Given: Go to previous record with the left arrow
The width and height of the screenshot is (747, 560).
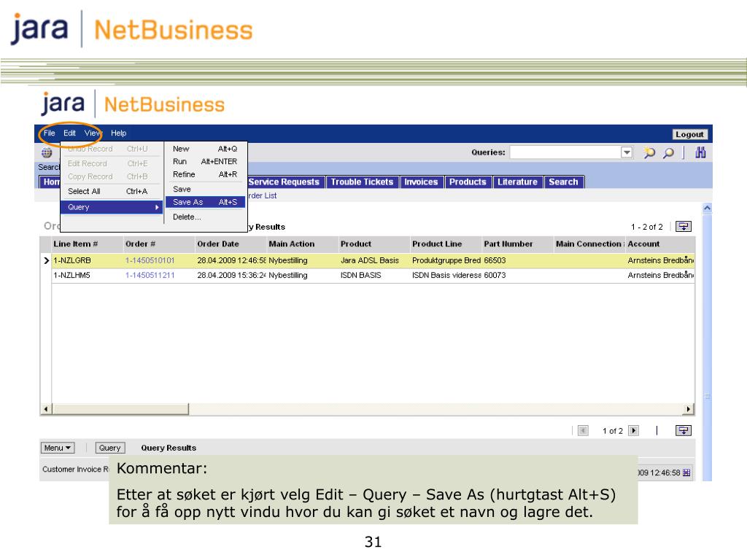Looking at the screenshot, I should coord(583,430).
